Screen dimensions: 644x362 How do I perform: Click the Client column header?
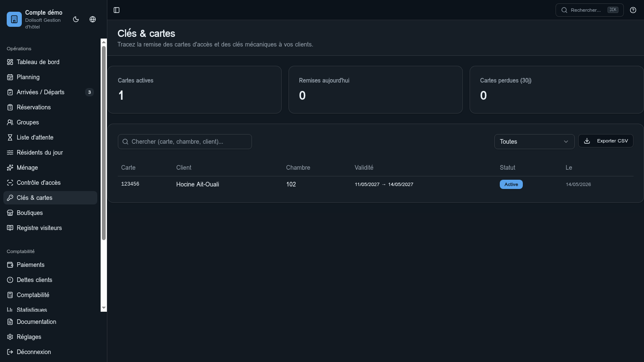[184, 168]
